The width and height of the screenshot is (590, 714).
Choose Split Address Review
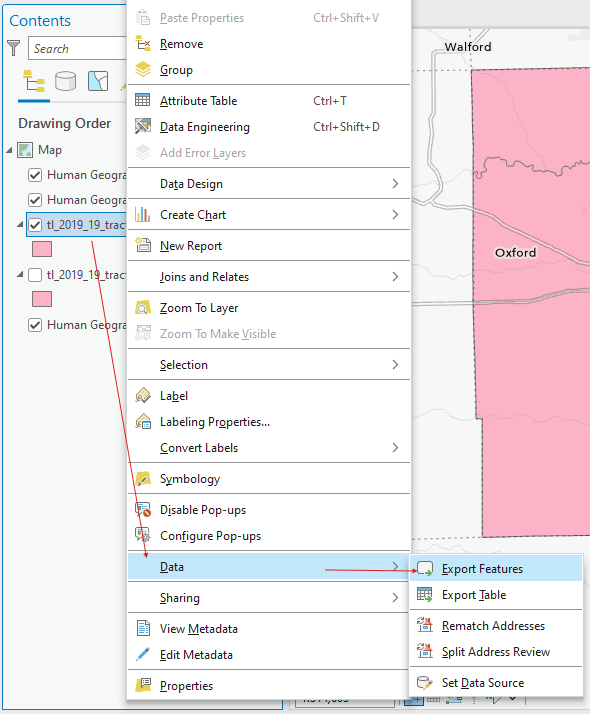pos(496,652)
